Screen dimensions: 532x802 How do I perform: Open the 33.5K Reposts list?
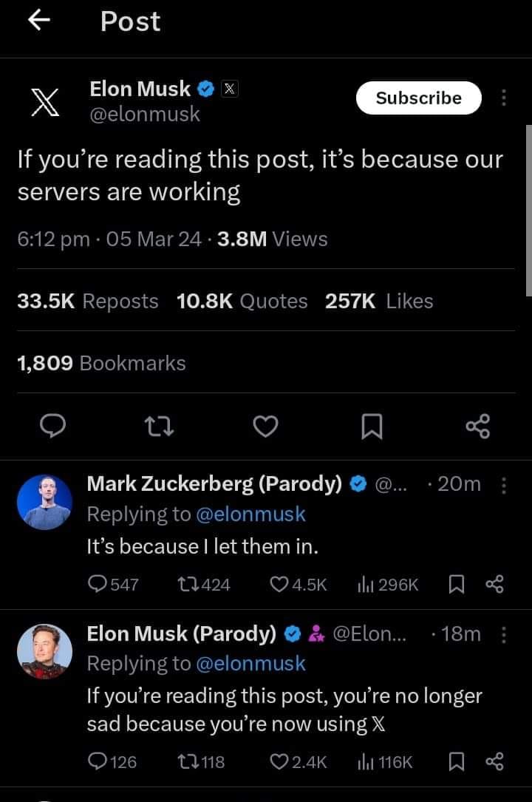pyautogui.click(x=87, y=301)
